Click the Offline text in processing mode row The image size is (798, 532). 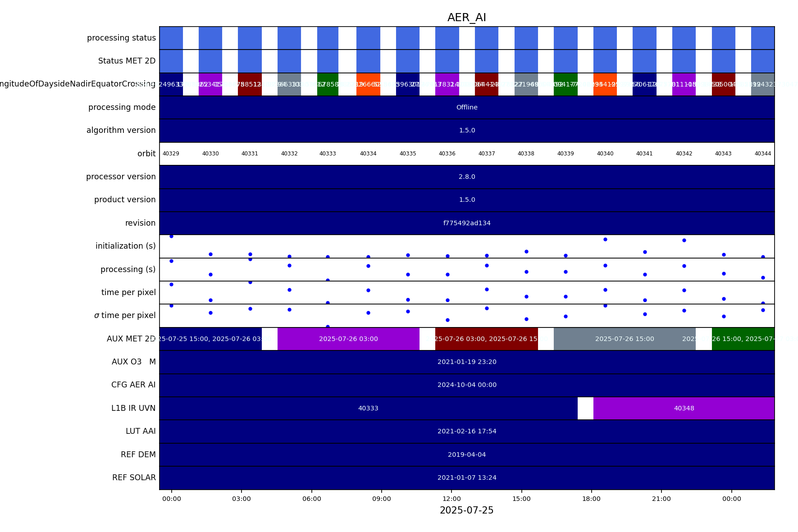coord(466,107)
